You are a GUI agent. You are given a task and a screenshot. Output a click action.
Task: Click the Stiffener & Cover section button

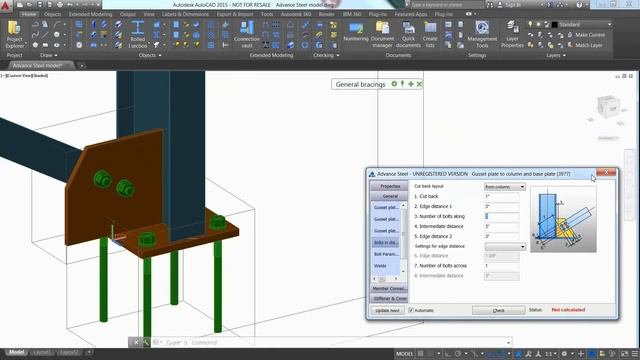389,298
